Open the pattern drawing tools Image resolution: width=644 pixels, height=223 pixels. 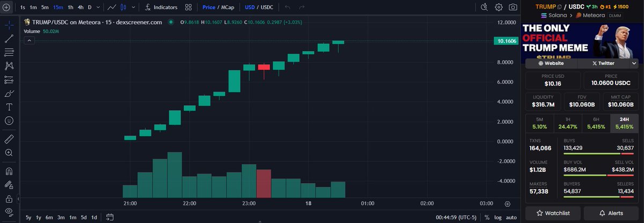(9, 66)
